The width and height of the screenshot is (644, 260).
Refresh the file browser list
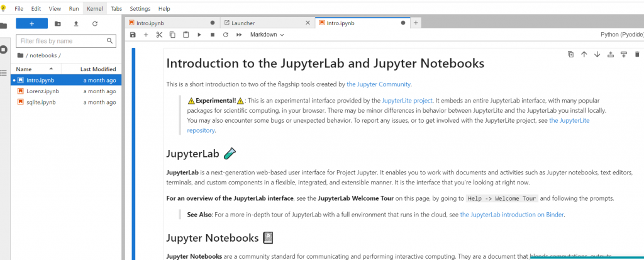(x=95, y=24)
